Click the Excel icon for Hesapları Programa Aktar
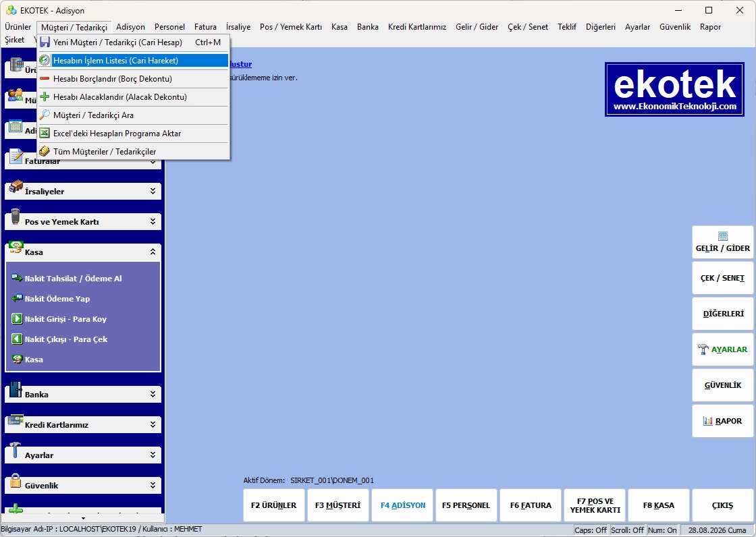This screenshot has height=537, width=756. point(45,133)
